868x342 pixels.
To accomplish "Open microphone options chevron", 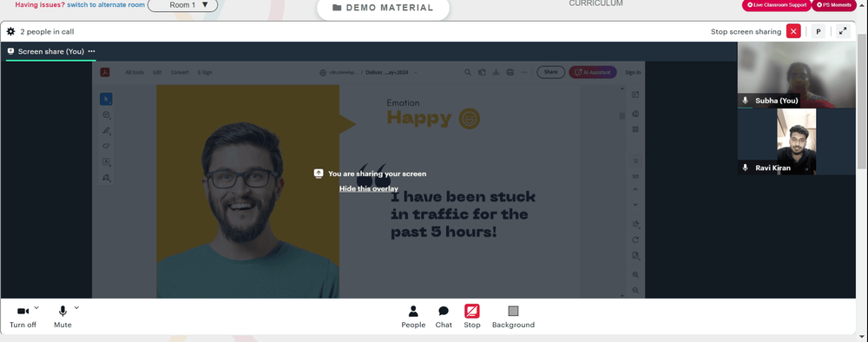I will coord(76,307).
